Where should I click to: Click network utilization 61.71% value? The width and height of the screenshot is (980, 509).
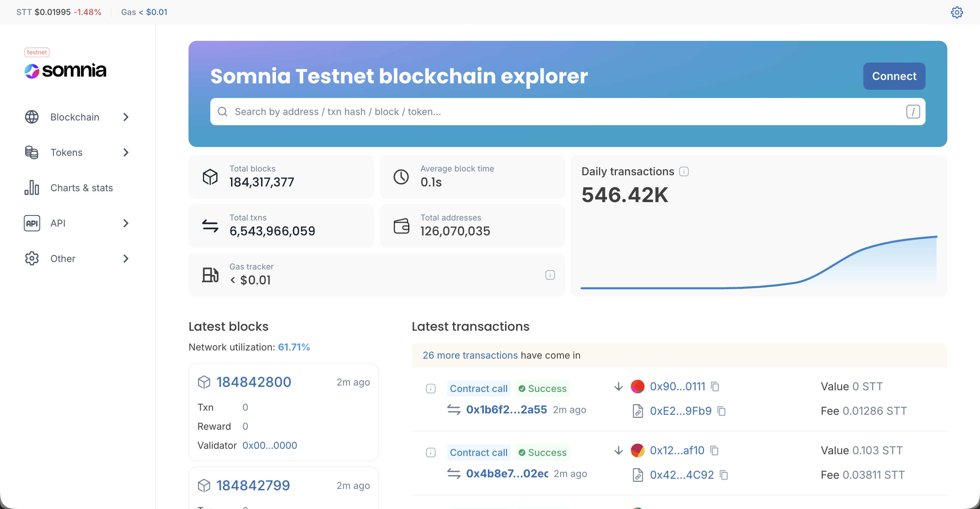294,347
